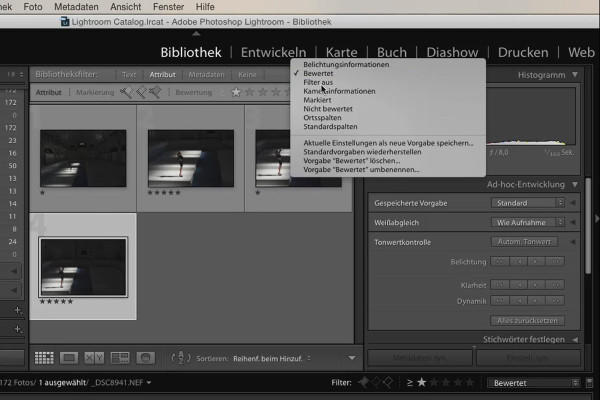Open the Entwickeln module
Screen dimensions: 600x400
(x=273, y=52)
